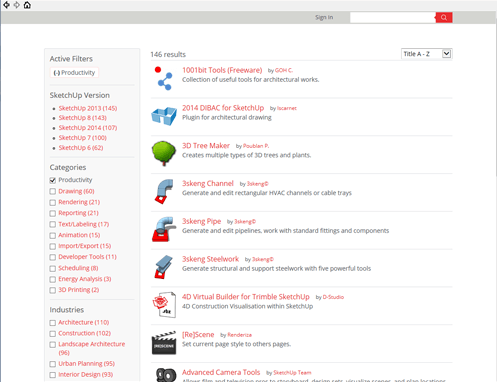Viewport: 497px width, 382px height.
Task: Open the 3skeng Steelwork beam icon
Action: (164, 267)
